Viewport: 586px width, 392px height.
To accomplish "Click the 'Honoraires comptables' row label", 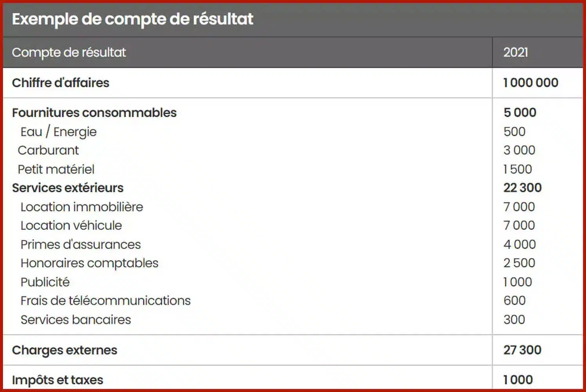I will click(89, 263).
